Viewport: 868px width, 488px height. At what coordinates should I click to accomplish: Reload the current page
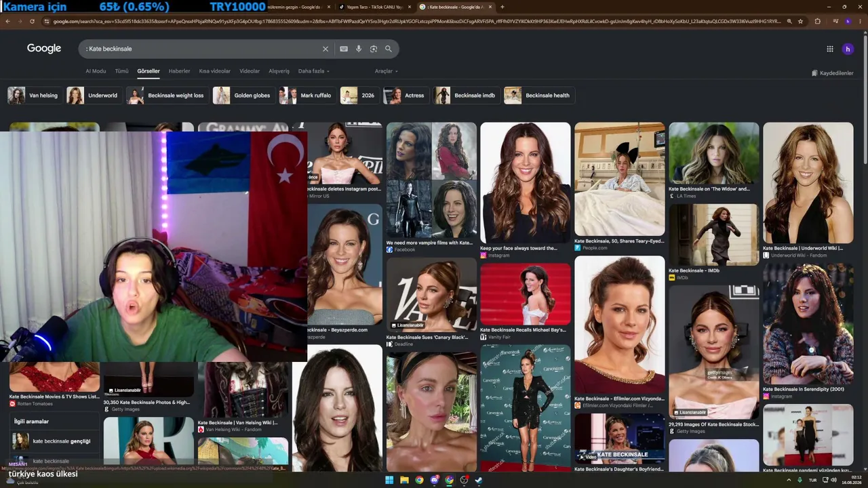32,21
